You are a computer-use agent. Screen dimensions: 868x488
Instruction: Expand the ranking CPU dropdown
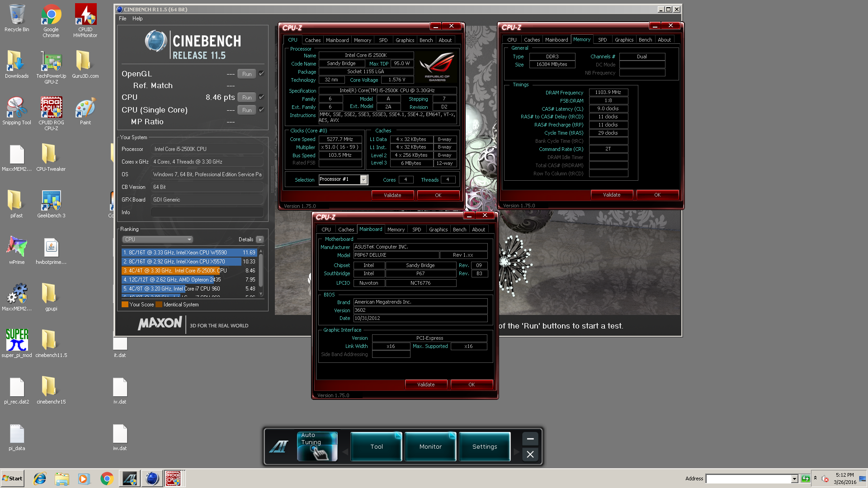point(157,239)
